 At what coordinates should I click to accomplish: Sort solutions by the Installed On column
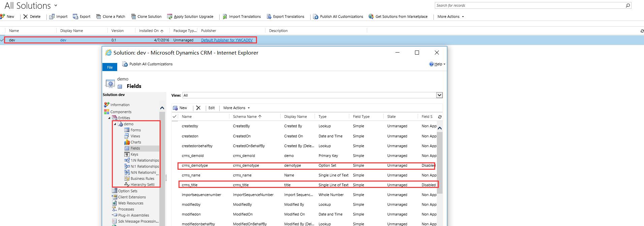[151, 31]
